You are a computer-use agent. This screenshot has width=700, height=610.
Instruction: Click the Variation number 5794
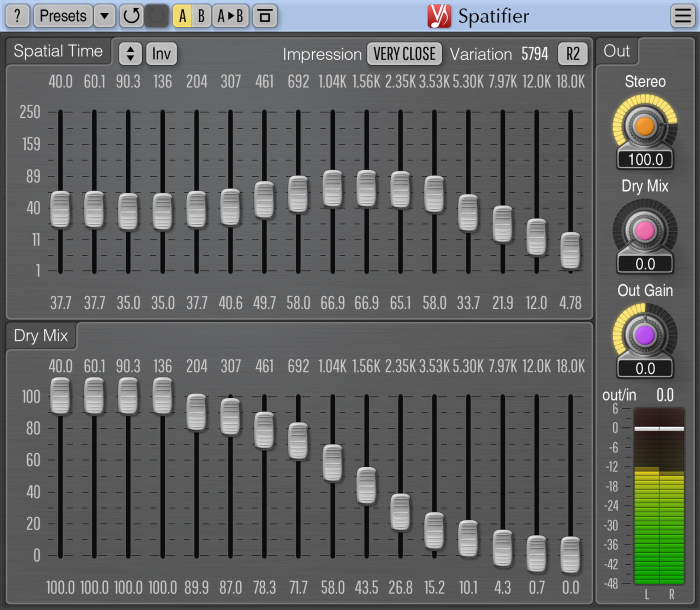coord(535,53)
